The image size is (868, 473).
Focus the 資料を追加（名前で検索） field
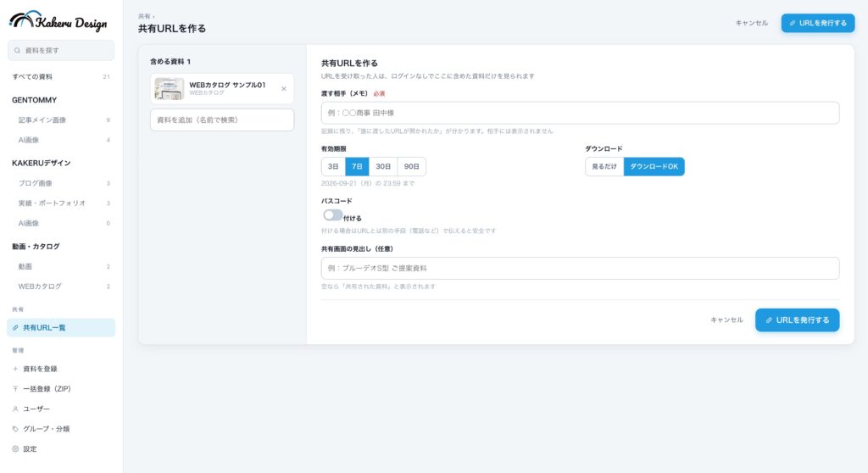point(222,120)
